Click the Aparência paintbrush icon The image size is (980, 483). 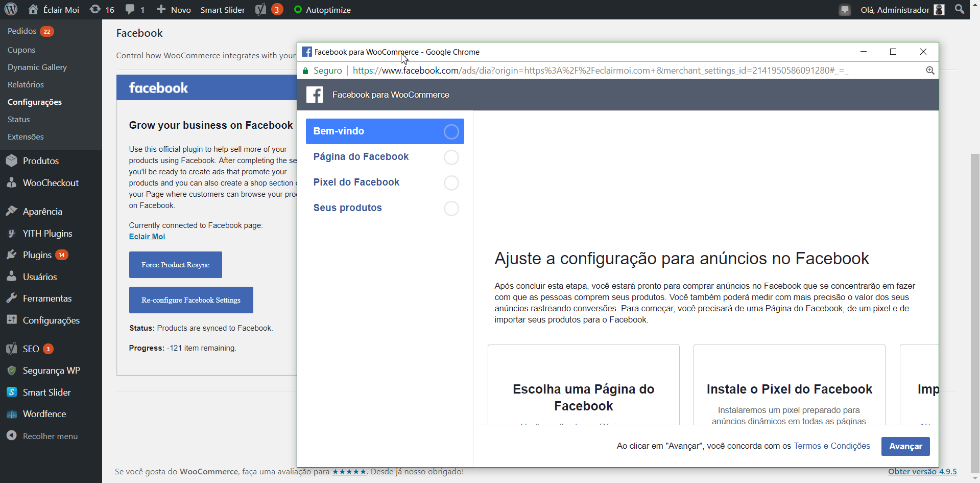coord(12,211)
